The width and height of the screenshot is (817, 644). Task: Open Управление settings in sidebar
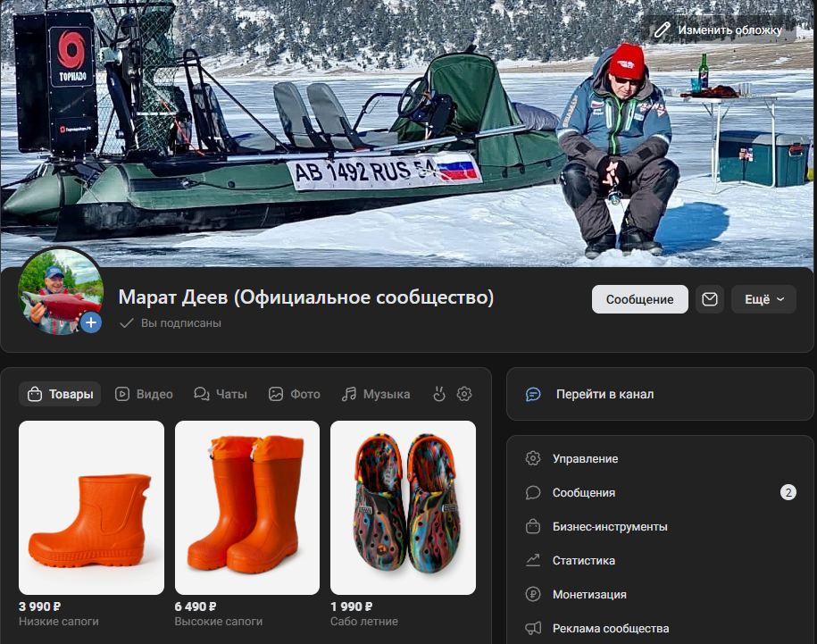(x=660, y=458)
